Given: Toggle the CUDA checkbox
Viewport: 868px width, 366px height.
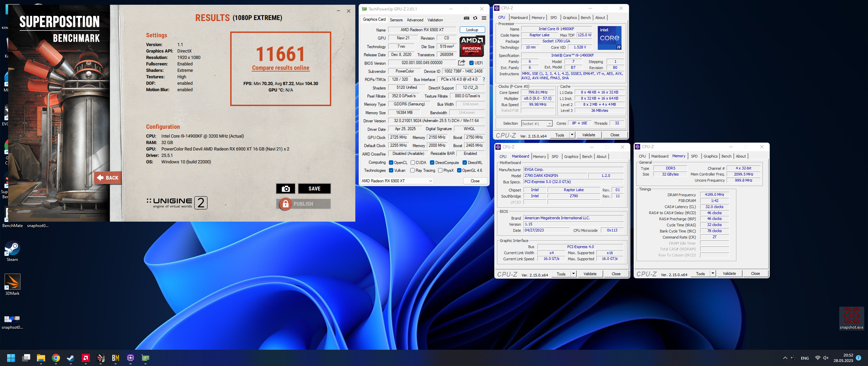Looking at the screenshot, I should (x=413, y=163).
